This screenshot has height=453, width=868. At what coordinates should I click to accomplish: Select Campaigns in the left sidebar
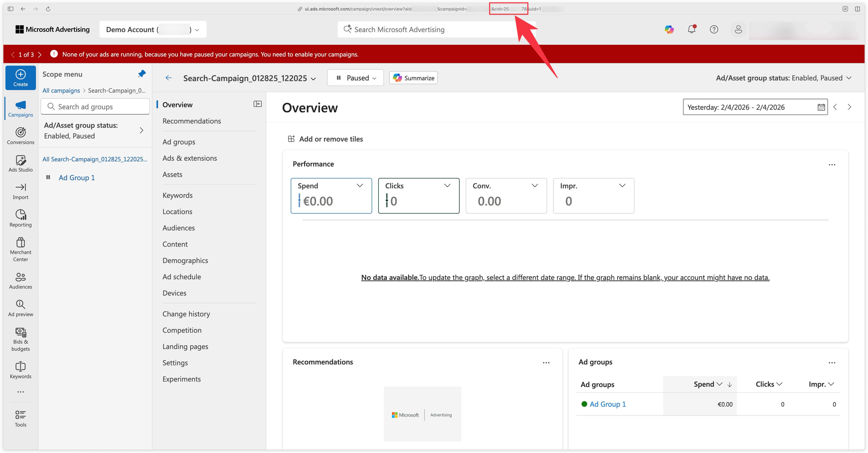(20, 108)
